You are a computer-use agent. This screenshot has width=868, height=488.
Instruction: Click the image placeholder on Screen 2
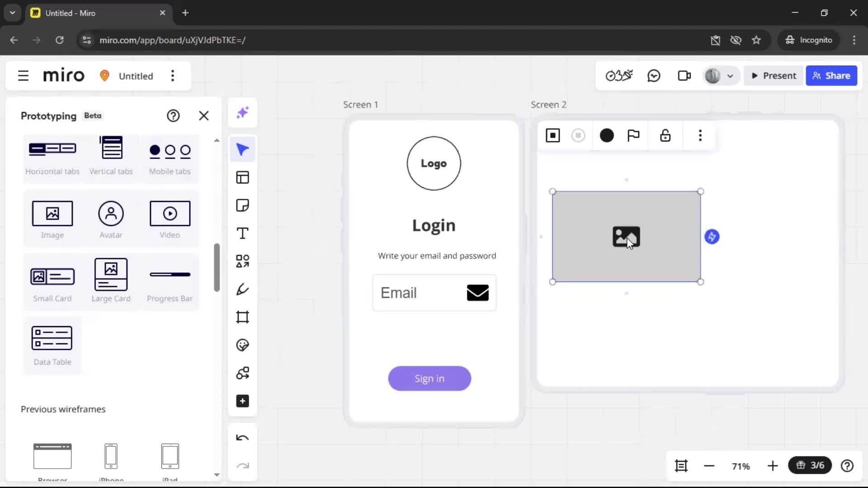pyautogui.click(x=627, y=237)
